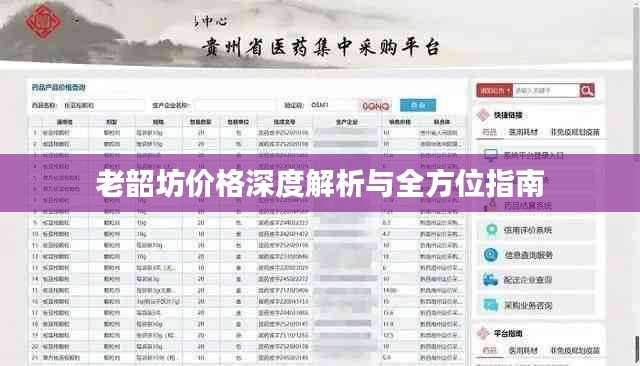
Task: Open 配送企业查询 truck icon link
Action: (491, 280)
